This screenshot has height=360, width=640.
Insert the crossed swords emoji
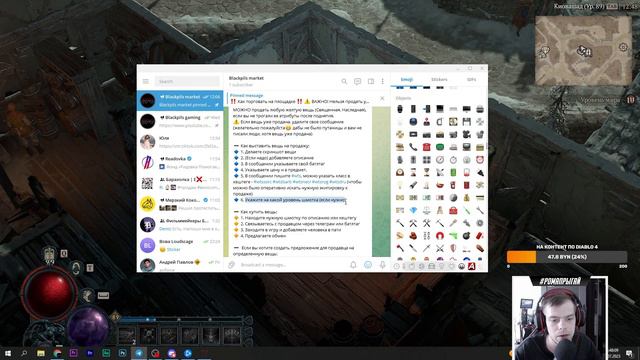[440, 248]
